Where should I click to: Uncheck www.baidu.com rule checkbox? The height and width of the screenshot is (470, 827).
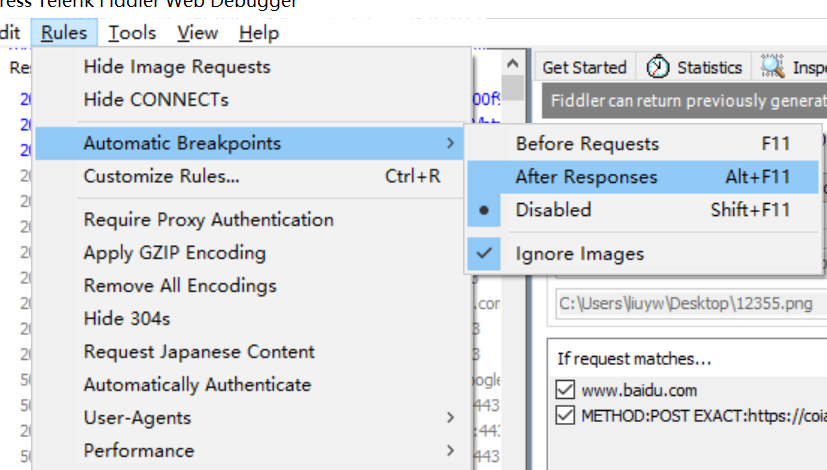(565, 390)
